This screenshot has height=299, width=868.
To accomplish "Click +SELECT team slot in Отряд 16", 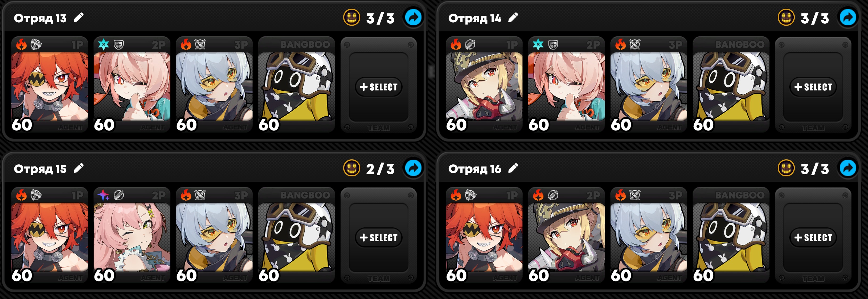I will pos(813,237).
